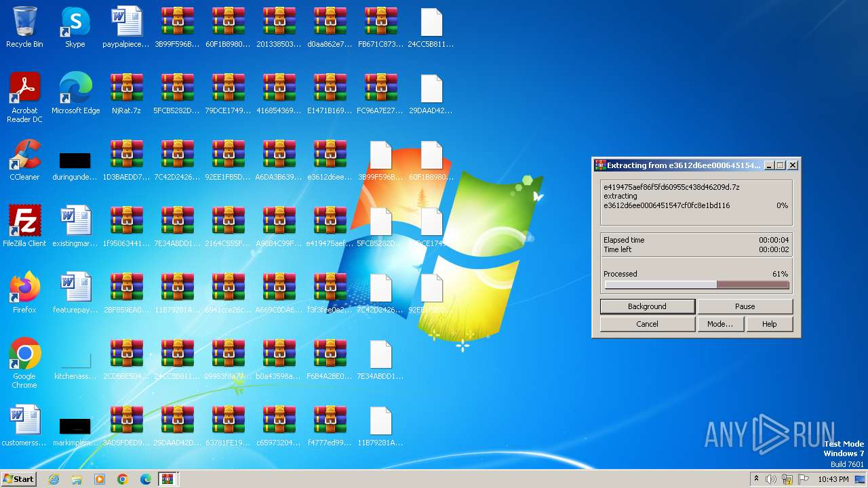Open Windows Media Player from taskbar
Screen dimensions: 868x488
coord(100,479)
